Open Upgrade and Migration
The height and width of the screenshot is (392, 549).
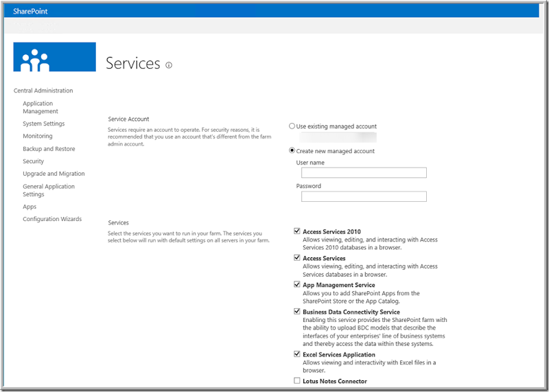pos(54,174)
